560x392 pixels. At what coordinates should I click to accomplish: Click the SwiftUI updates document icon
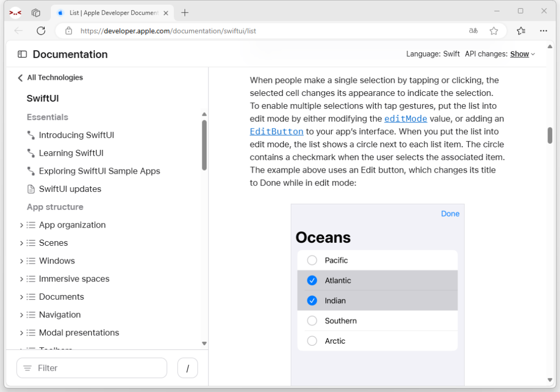coord(31,189)
